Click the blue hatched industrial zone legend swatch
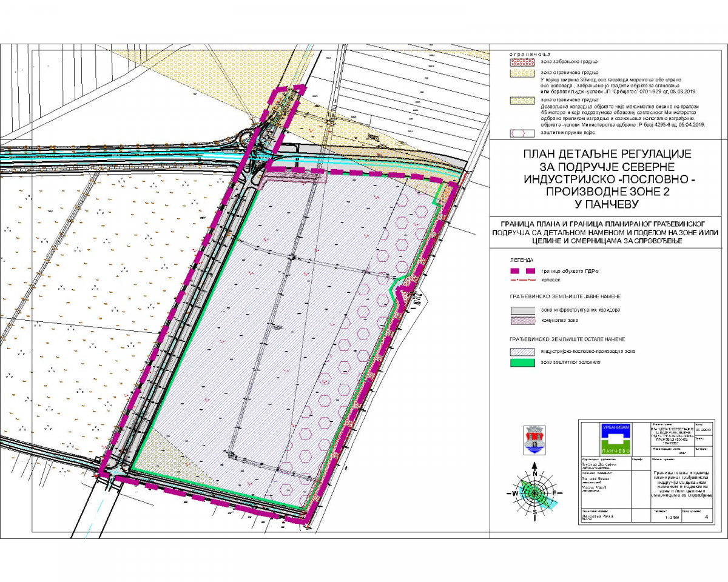Viewport: 728px width, 582px height. tap(522, 352)
